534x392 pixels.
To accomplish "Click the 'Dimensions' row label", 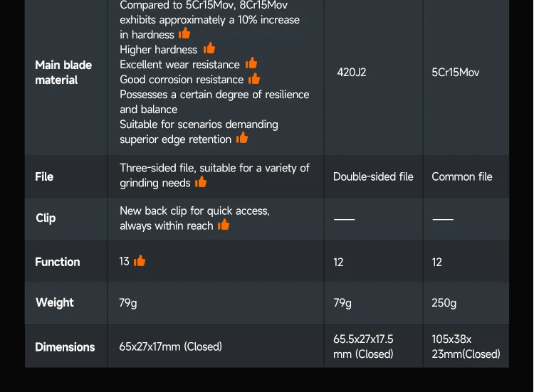I will click(x=65, y=347).
